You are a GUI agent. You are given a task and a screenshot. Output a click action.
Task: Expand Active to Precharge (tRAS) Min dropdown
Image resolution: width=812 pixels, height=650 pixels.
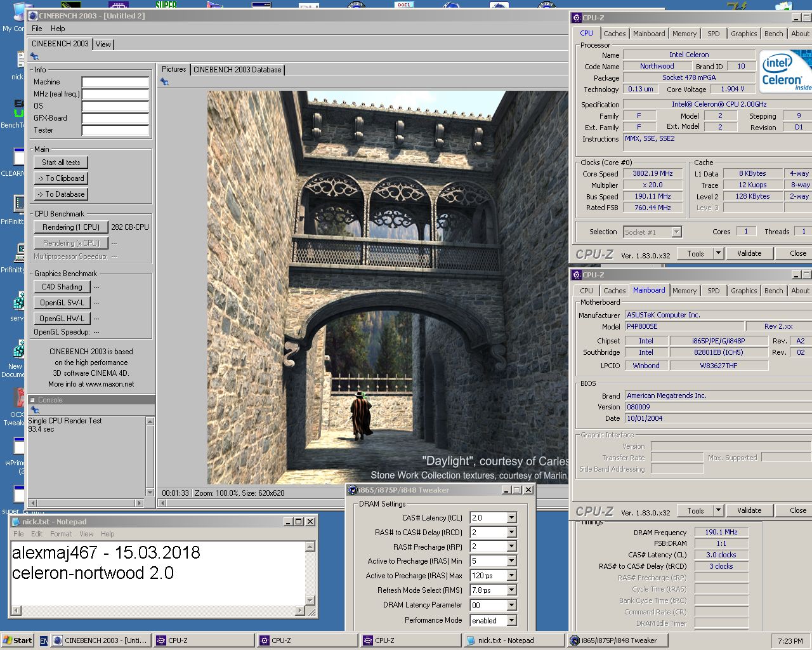pos(511,561)
